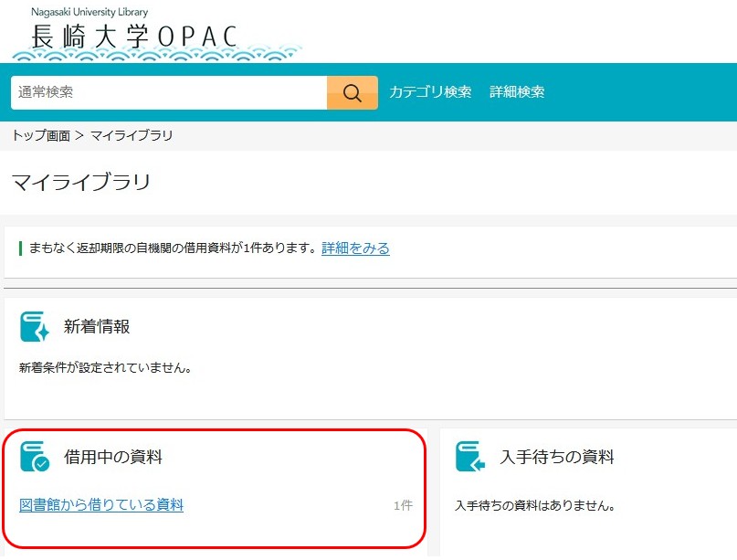The height and width of the screenshot is (560, 737).
Task: Click the 入手待ちの資料 book icon
Action: [470, 457]
